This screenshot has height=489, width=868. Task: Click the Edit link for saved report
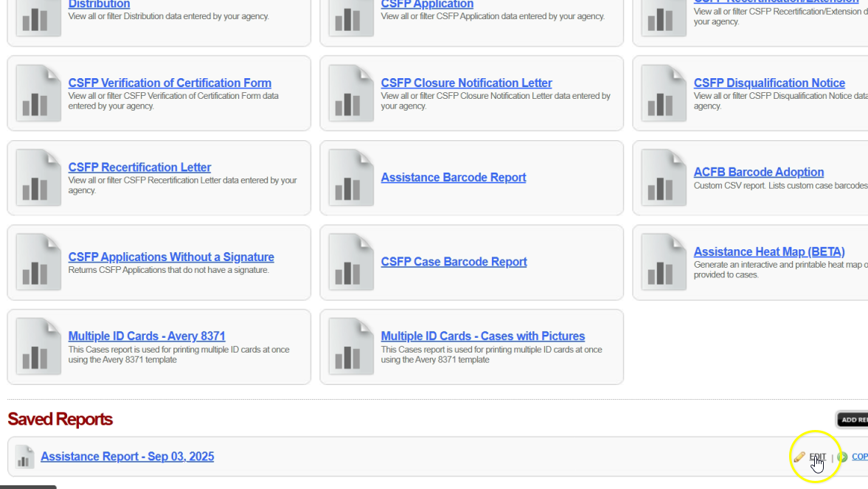817,457
